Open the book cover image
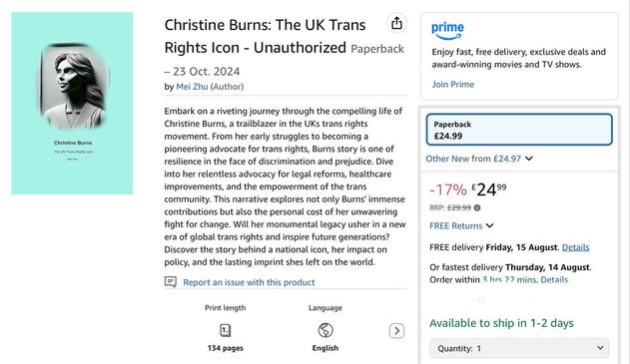 72,103
